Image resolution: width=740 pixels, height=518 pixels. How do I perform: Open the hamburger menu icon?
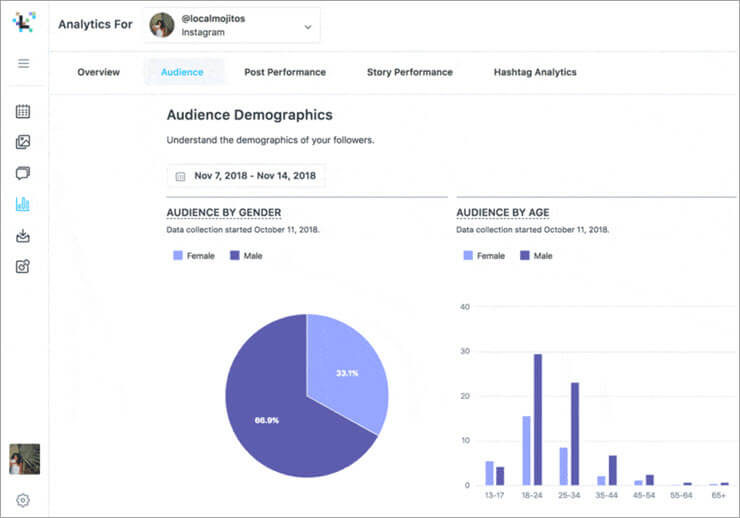(23, 64)
